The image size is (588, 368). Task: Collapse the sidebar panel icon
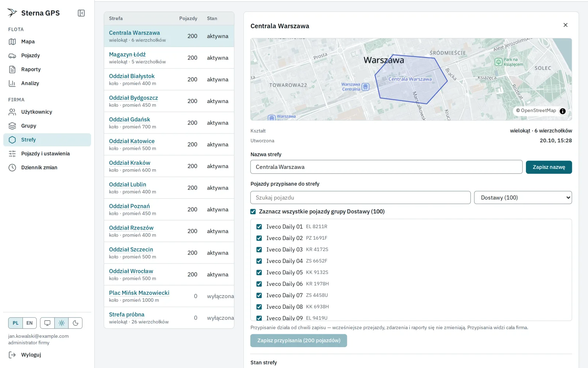[x=81, y=13]
